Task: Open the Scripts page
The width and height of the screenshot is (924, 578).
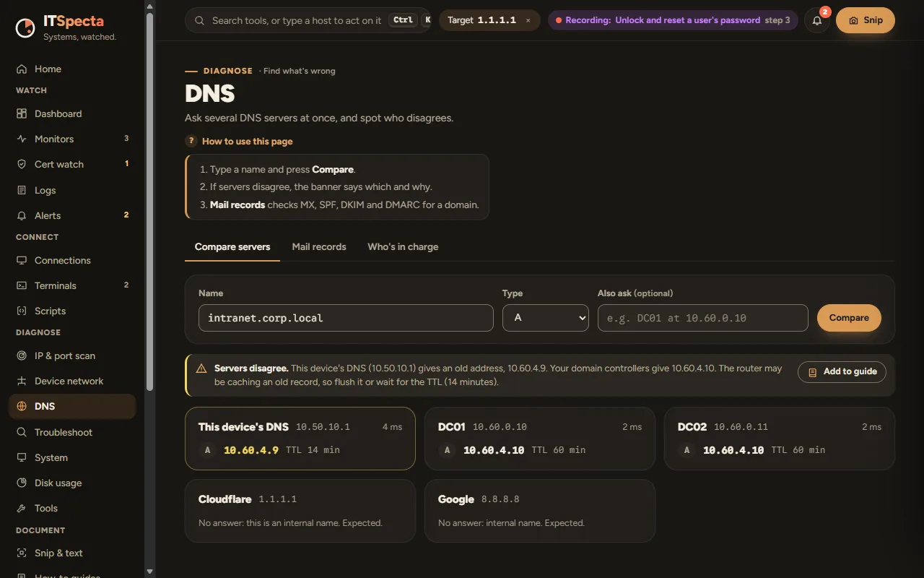Action: [72, 311]
